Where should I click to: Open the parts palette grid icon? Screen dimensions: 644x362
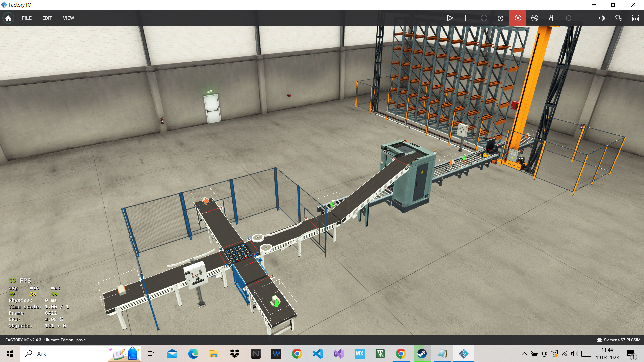click(635, 18)
